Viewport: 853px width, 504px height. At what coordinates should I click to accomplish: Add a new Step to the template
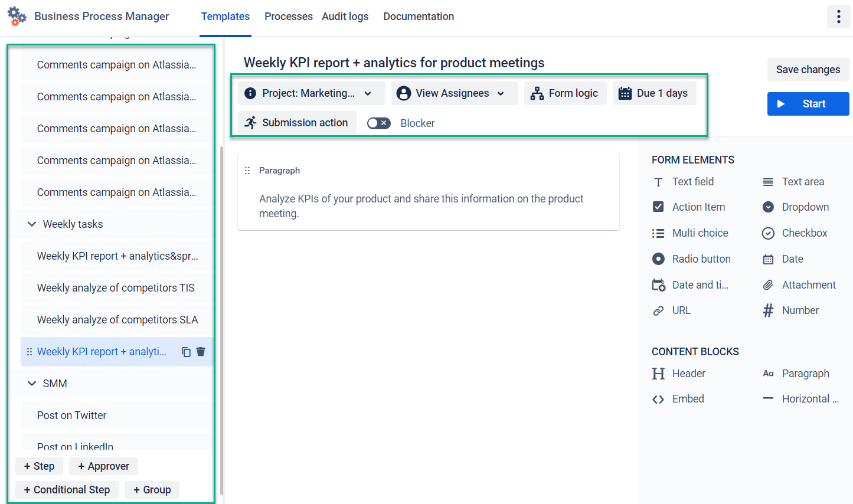pos(39,466)
